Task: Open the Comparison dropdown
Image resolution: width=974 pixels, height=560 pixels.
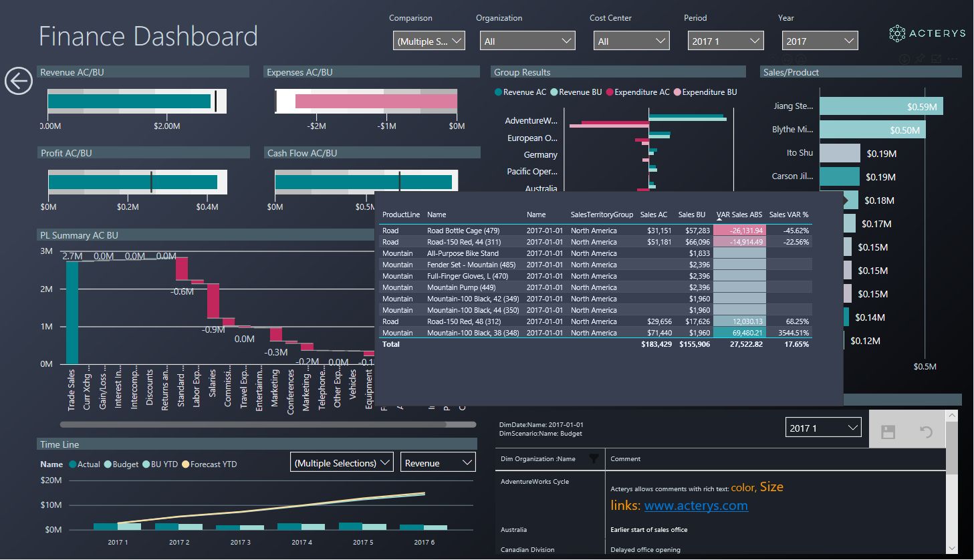Action: (429, 41)
